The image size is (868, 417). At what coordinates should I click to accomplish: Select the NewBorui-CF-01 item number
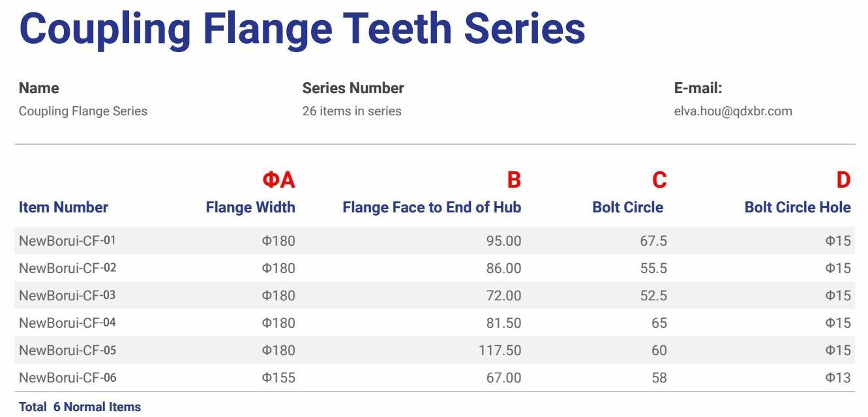(x=67, y=241)
